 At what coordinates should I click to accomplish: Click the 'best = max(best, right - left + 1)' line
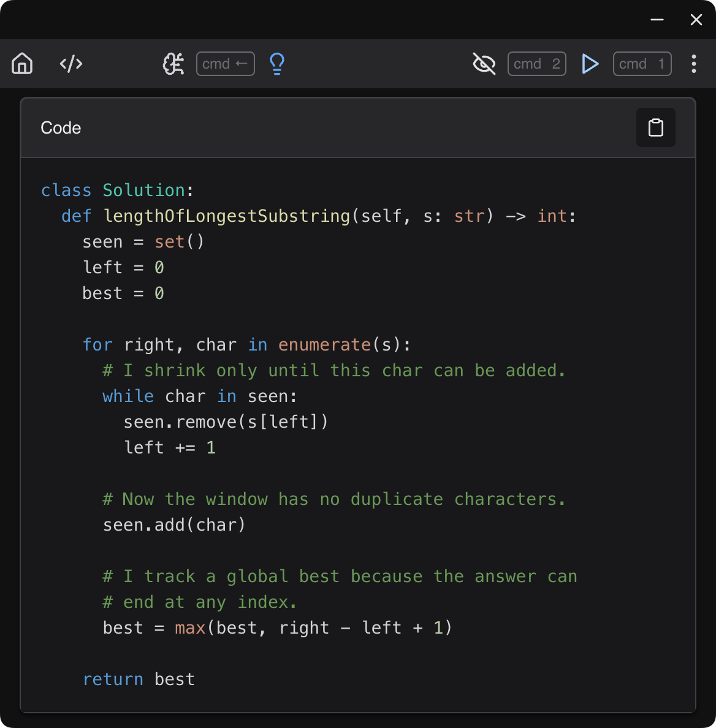pos(277,628)
